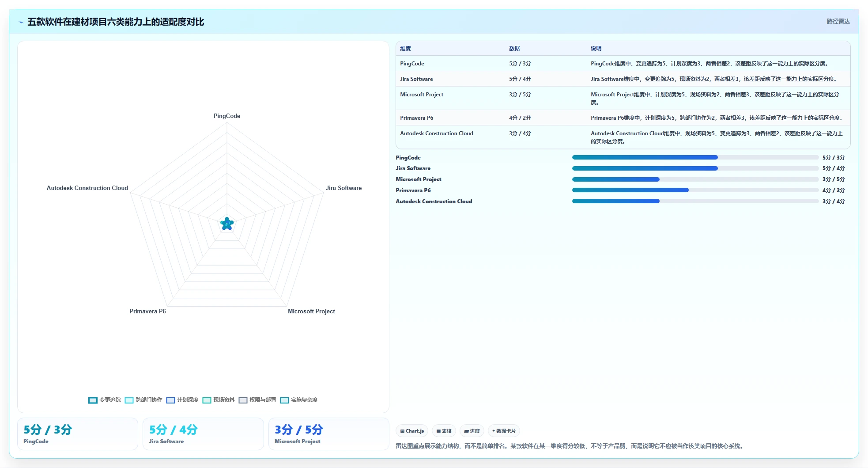Click the Jira Software progress bar

coord(695,168)
